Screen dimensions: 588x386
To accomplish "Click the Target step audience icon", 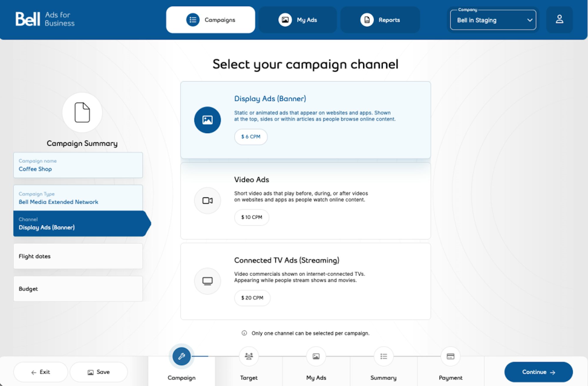I will (x=249, y=356).
